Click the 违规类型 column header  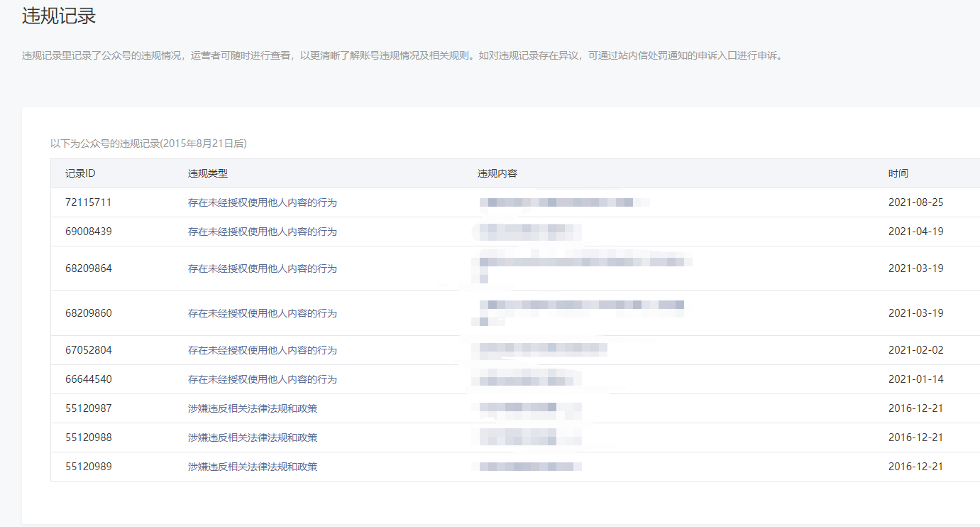tap(207, 173)
